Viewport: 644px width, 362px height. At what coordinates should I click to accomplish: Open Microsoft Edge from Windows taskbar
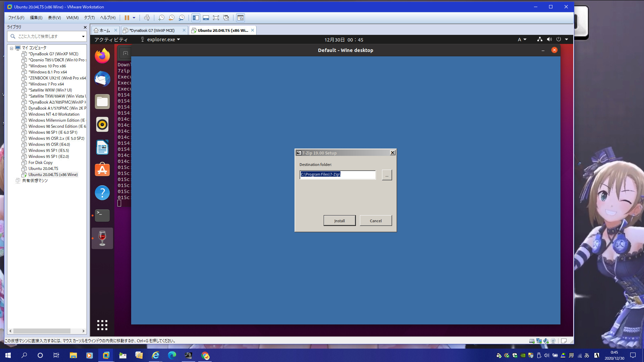coord(172,355)
